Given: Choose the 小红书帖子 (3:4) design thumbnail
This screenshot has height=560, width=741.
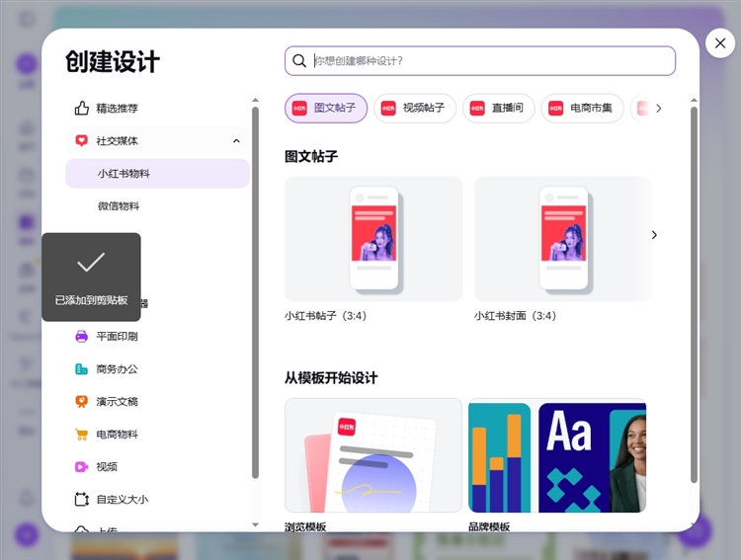Looking at the screenshot, I should 373,239.
